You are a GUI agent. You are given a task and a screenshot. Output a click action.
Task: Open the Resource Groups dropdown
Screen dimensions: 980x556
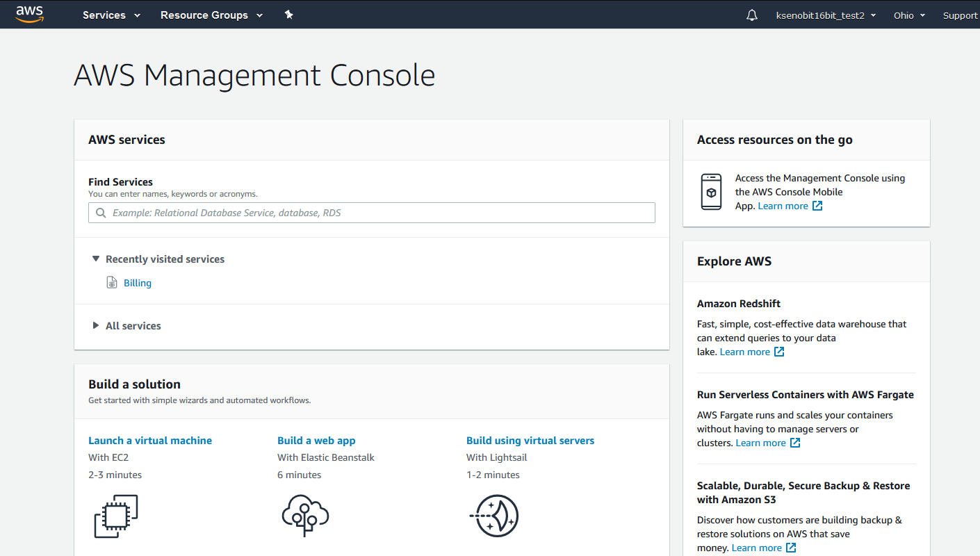click(x=211, y=15)
